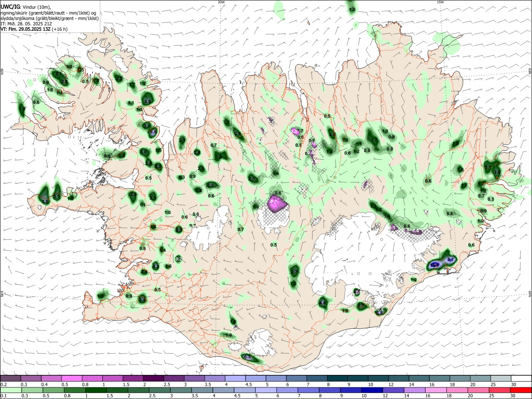This screenshot has height=399, width=532.
Task: Select the upper scale label 12
Action: 391,384
